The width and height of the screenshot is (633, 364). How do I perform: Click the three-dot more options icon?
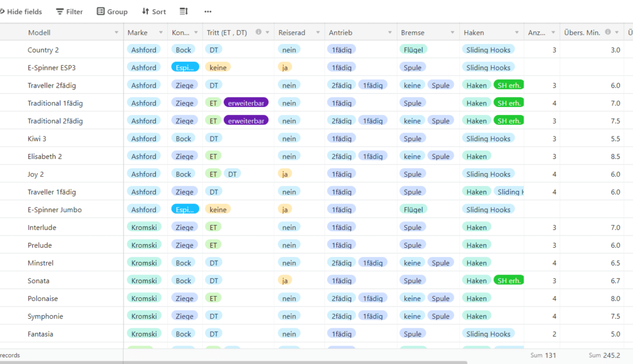208,12
